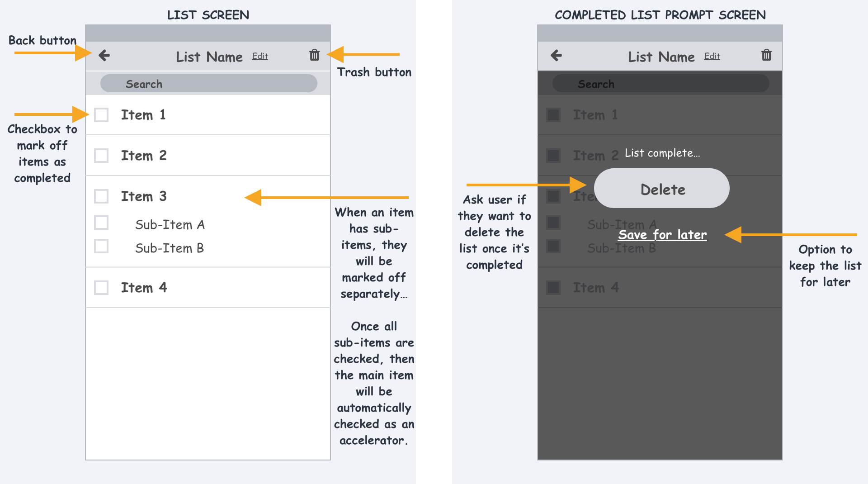Screen dimensions: 868x484
Task: Click the List Name title on List Screen
Action: (209, 57)
